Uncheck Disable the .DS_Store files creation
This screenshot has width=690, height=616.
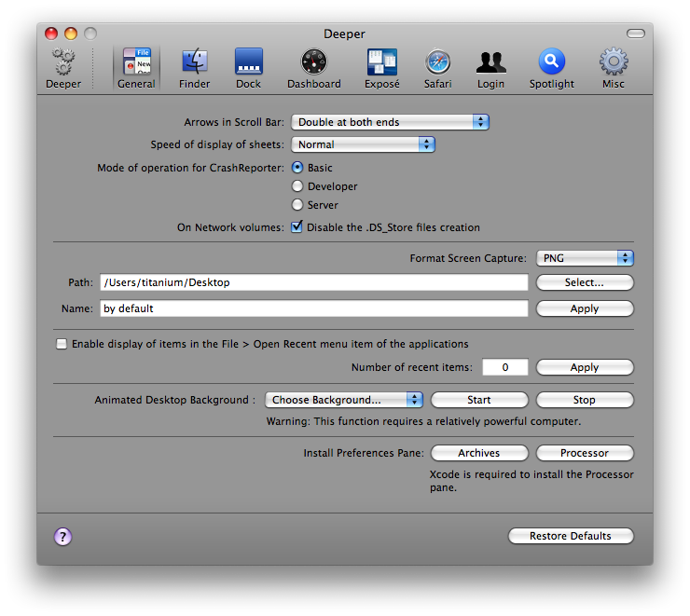[297, 226]
